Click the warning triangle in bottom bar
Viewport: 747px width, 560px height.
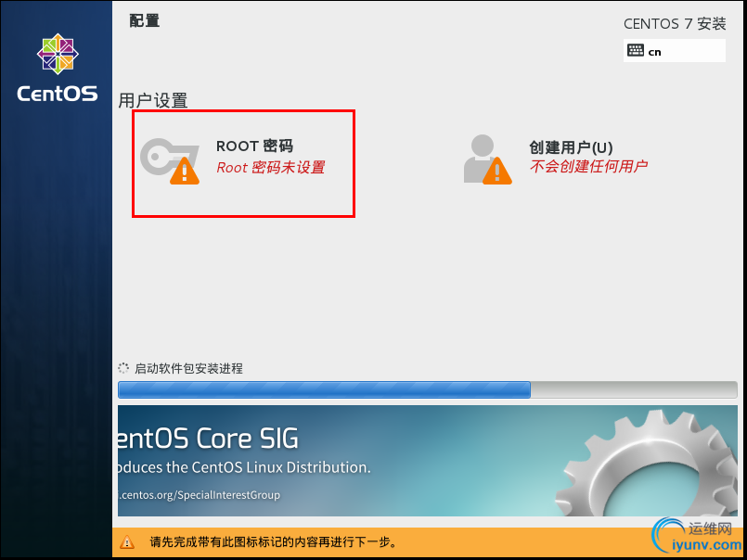coord(127,541)
